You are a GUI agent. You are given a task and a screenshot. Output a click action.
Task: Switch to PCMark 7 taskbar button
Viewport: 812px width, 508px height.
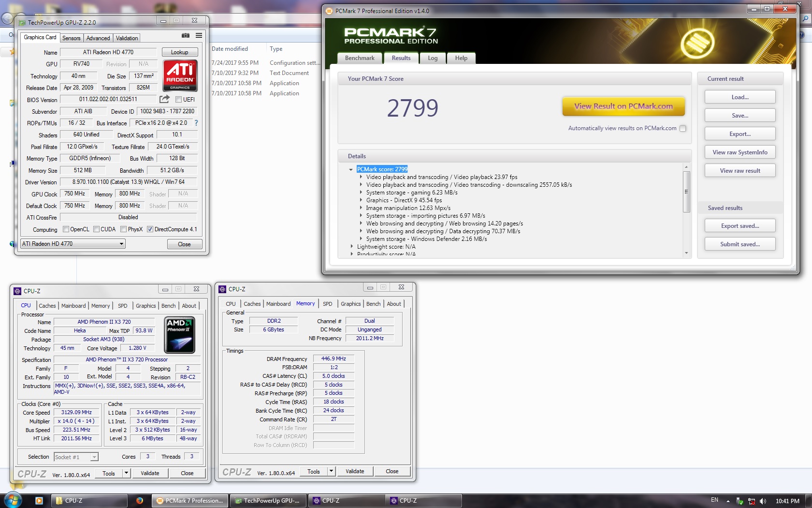(x=190, y=501)
